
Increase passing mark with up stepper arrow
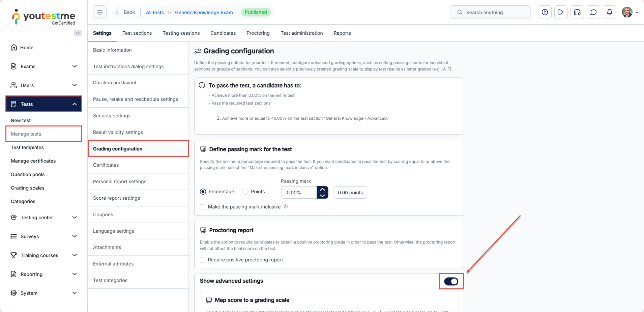point(322,190)
